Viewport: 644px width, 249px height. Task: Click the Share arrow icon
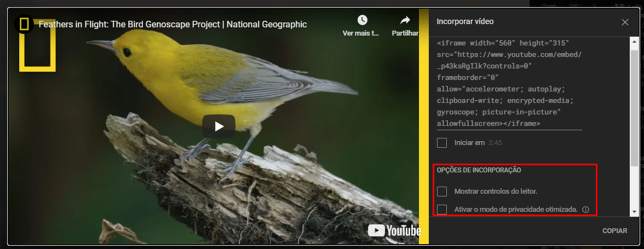(405, 20)
